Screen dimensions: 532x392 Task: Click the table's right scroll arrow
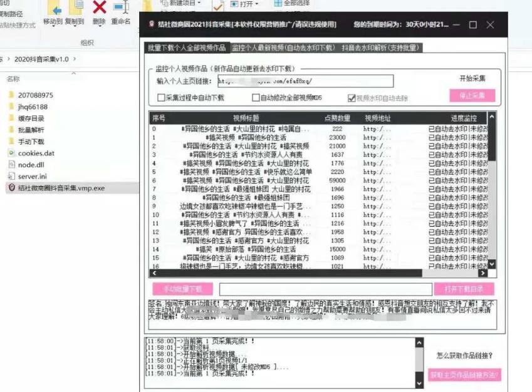[483, 273]
